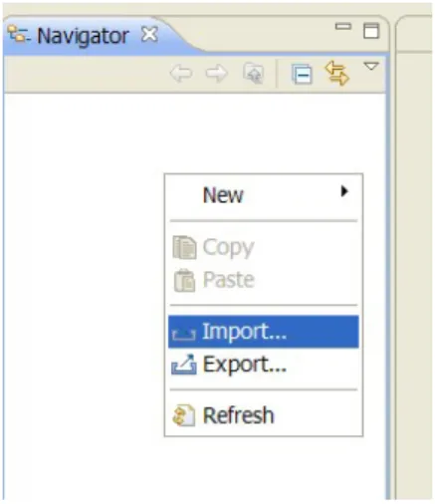This screenshot has width=435, height=504.
Task: Select Import... from the context menu
Action: 264,332
